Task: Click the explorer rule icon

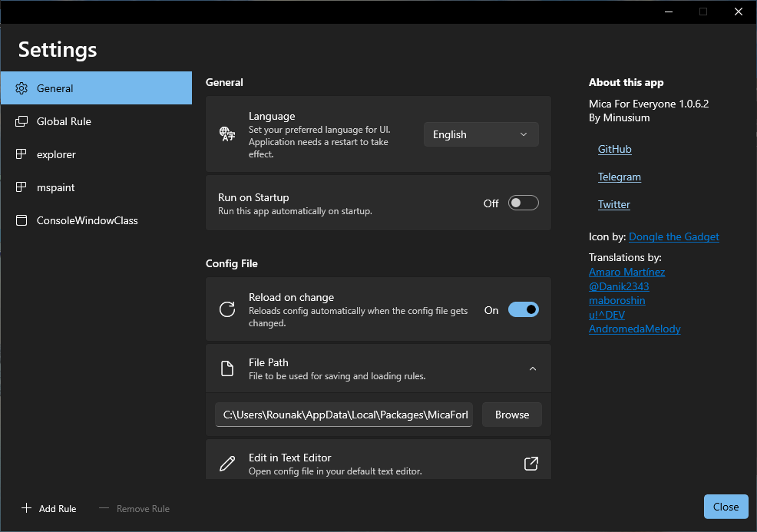Action: (21, 154)
